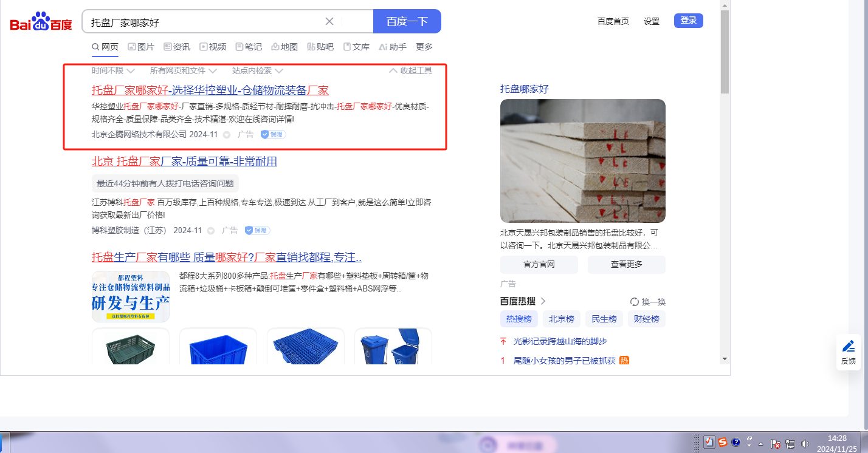The height and width of the screenshot is (453, 868).
Task: Open the 北京 托盘厂家厂家-质量可靠-非常耐用 result
Action: (184, 161)
